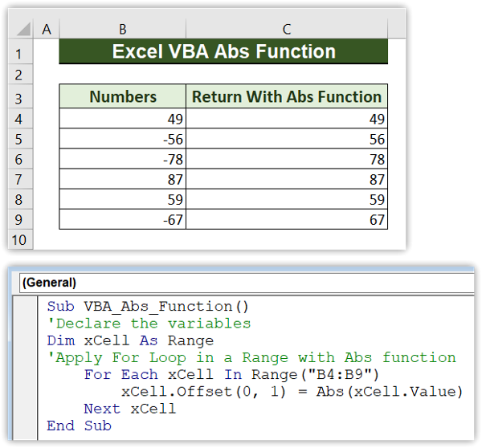Select row 9 header
Viewport: 482px width, 448px height.
tap(20, 219)
